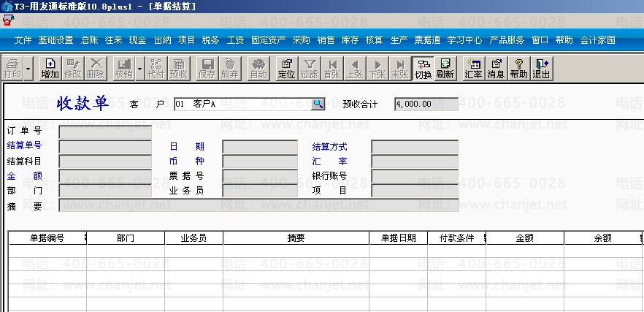Click the 余额 column header

tap(603, 237)
